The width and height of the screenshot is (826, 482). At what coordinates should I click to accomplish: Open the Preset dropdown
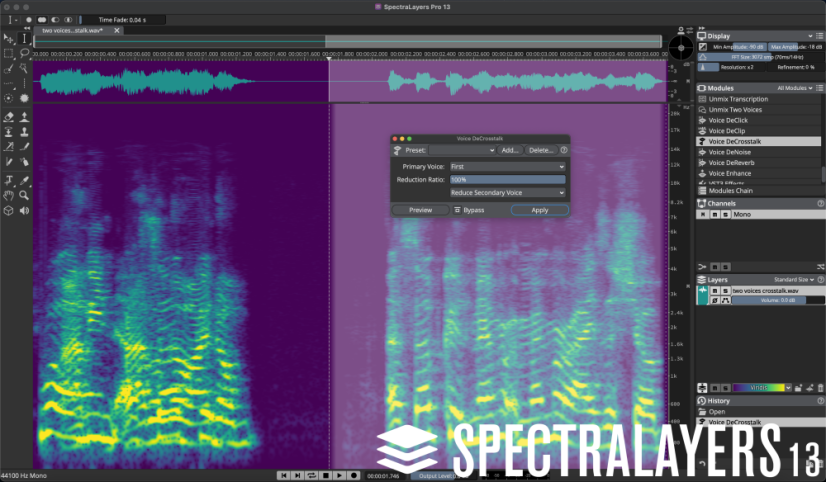[462, 150]
